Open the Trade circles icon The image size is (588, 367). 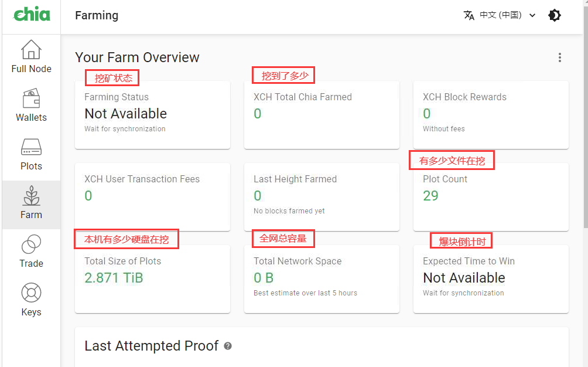tap(31, 244)
